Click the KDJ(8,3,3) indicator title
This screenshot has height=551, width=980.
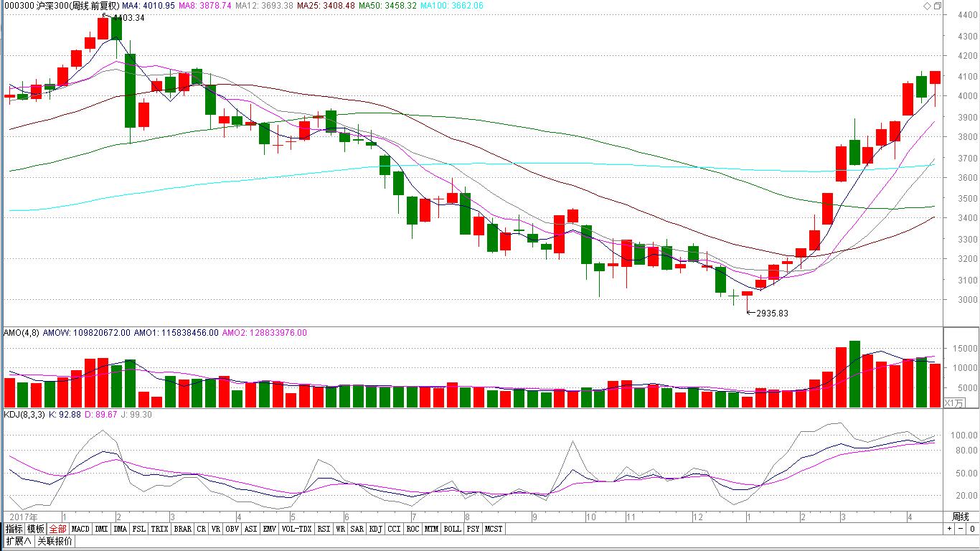(x=24, y=415)
